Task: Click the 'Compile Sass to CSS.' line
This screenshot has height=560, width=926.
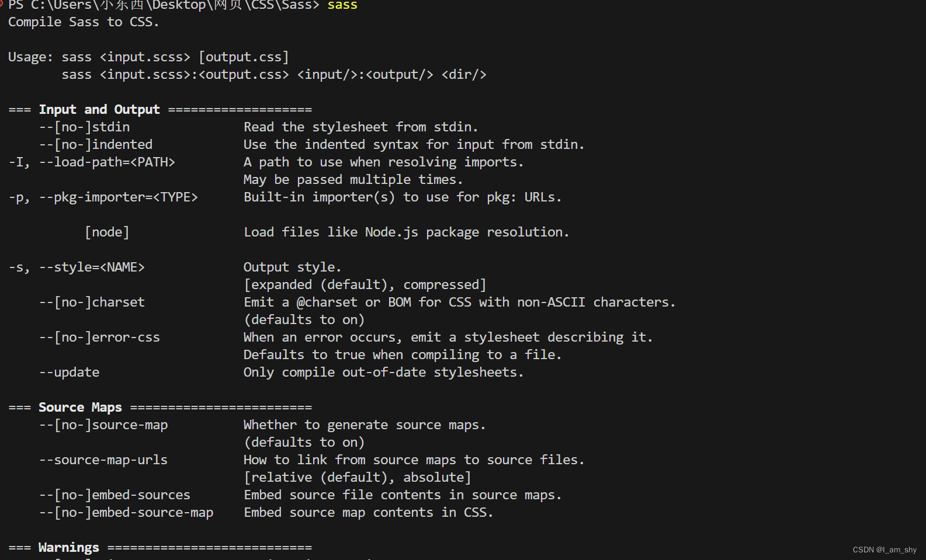Action: (x=84, y=22)
